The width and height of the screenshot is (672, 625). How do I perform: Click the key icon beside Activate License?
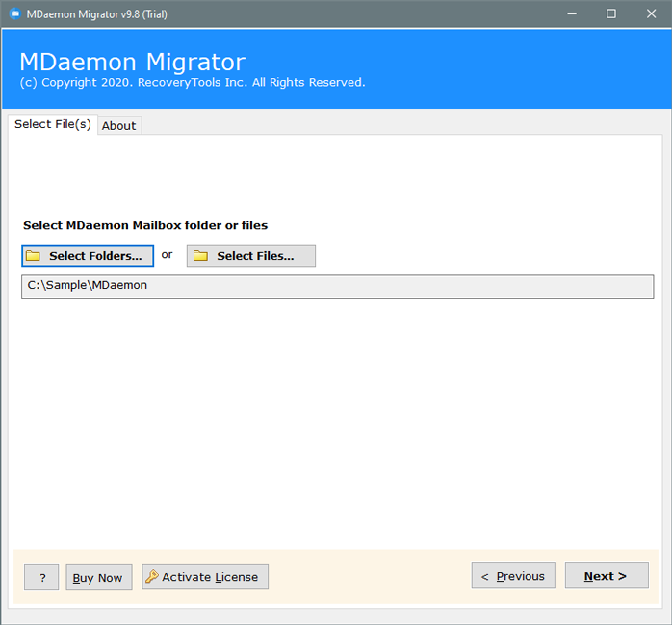click(151, 577)
